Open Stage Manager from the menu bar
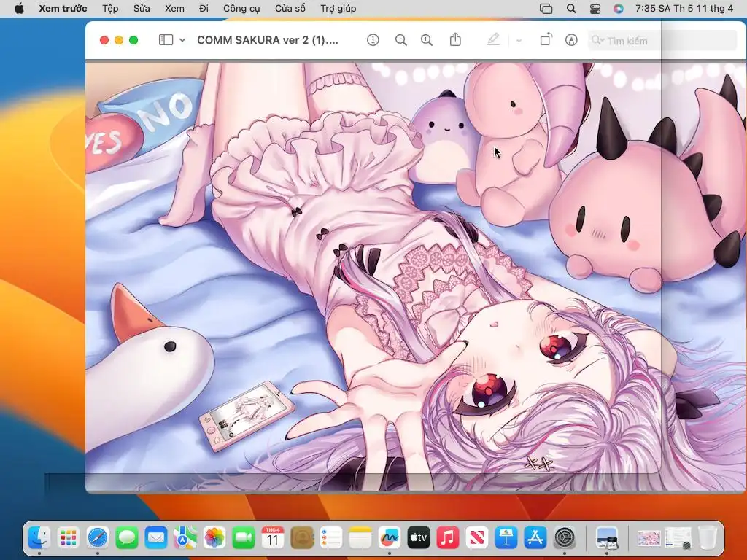Screen dimensions: 747x560 click(546, 9)
